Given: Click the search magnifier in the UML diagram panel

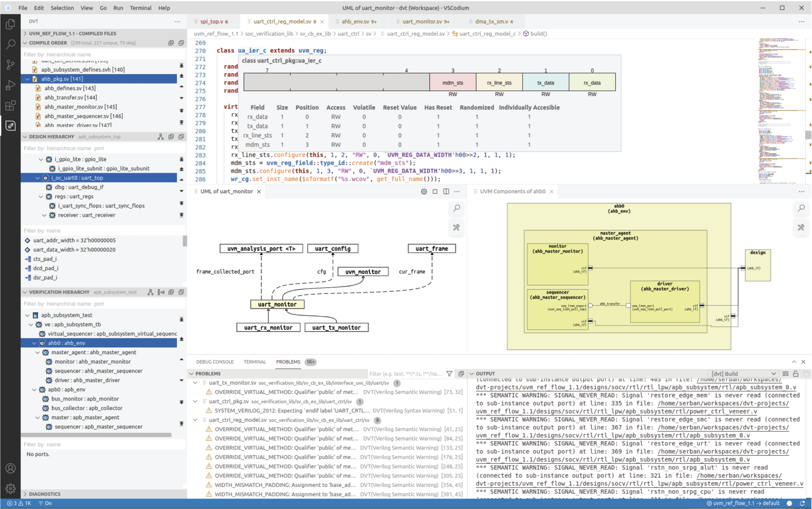Looking at the screenshot, I should [456, 208].
